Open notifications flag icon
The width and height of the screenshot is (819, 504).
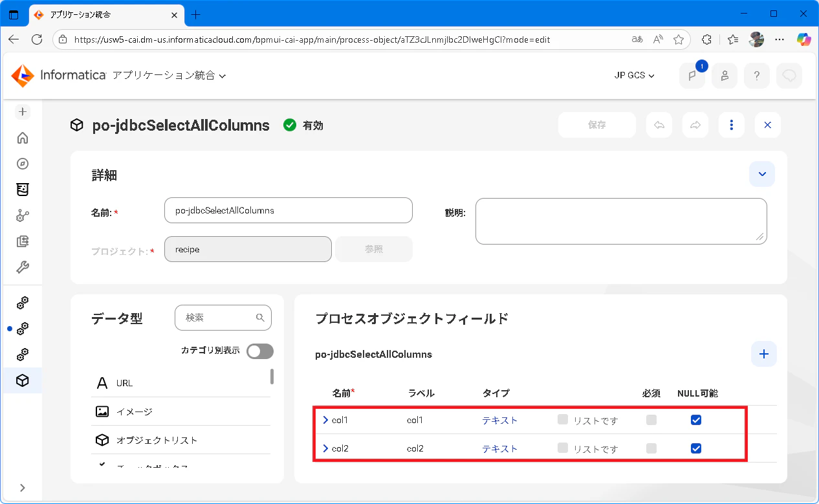coord(692,76)
